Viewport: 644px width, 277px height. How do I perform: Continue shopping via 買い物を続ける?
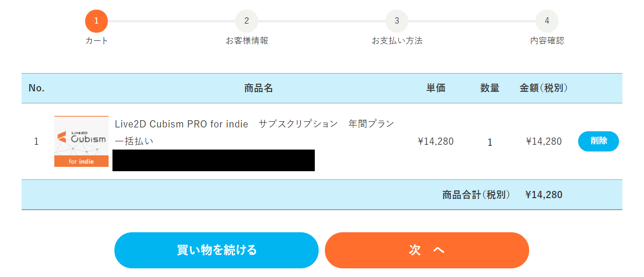pos(216,250)
